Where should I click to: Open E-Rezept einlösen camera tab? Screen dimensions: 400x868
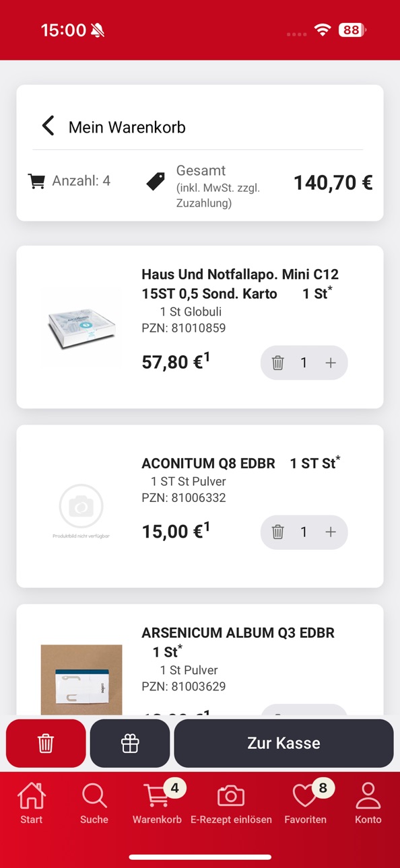[231, 803]
